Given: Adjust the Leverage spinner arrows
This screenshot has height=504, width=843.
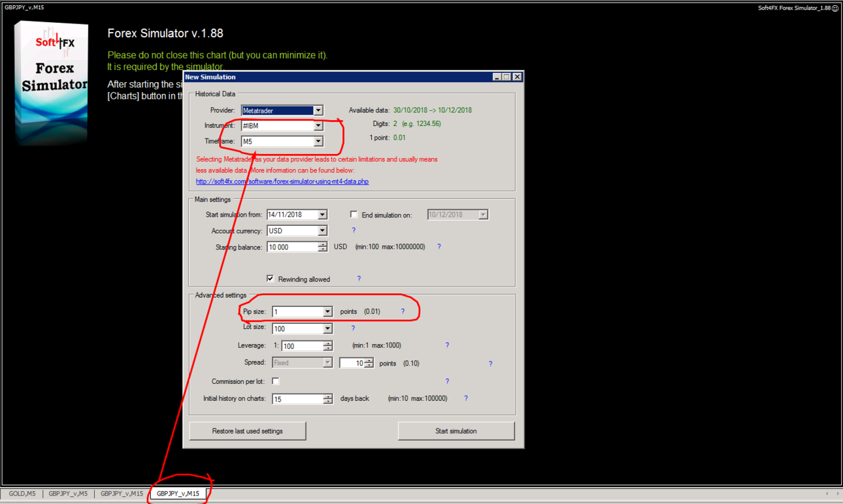Looking at the screenshot, I should [x=328, y=346].
